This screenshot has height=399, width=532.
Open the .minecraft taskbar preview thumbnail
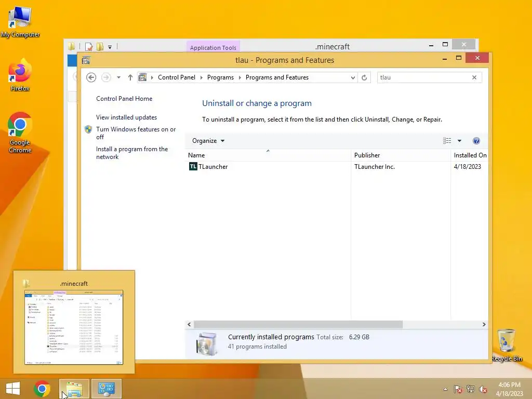pyautogui.click(x=74, y=327)
